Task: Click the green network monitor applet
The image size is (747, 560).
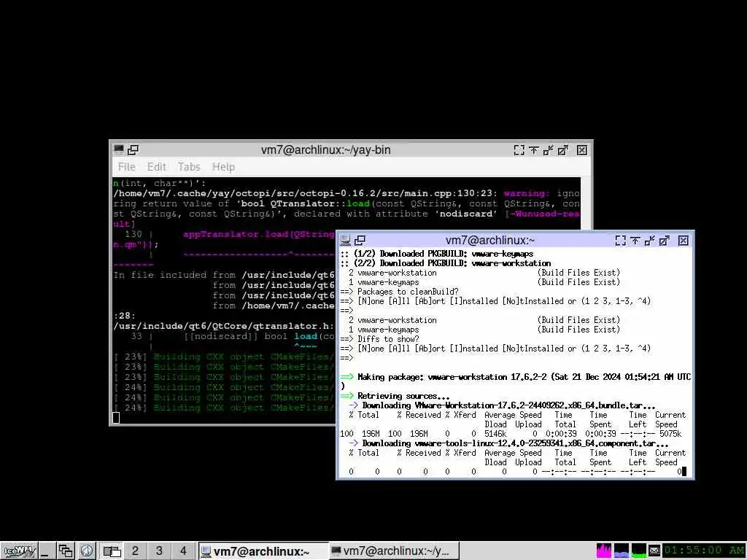Action: (638, 551)
